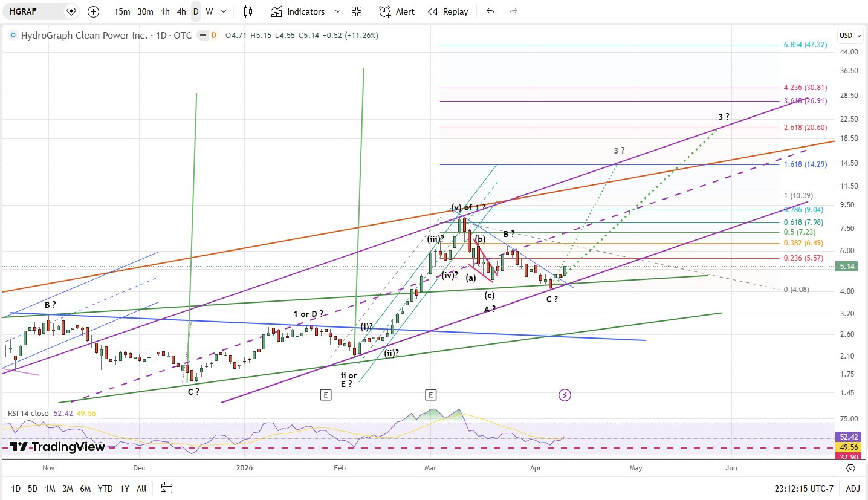Set the date range to 6M
Image resolution: width=868 pixels, height=500 pixels.
click(x=85, y=489)
